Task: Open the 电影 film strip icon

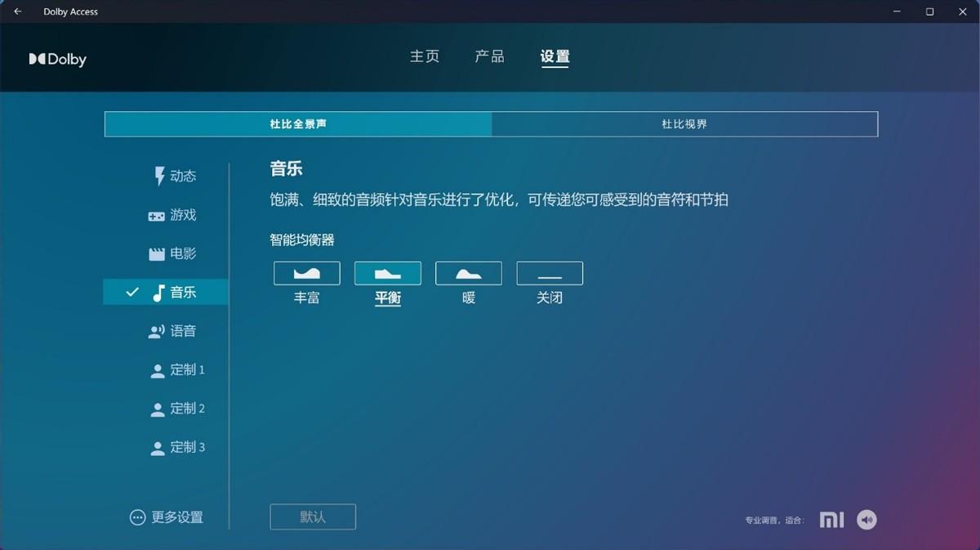Action: click(x=155, y=253)
